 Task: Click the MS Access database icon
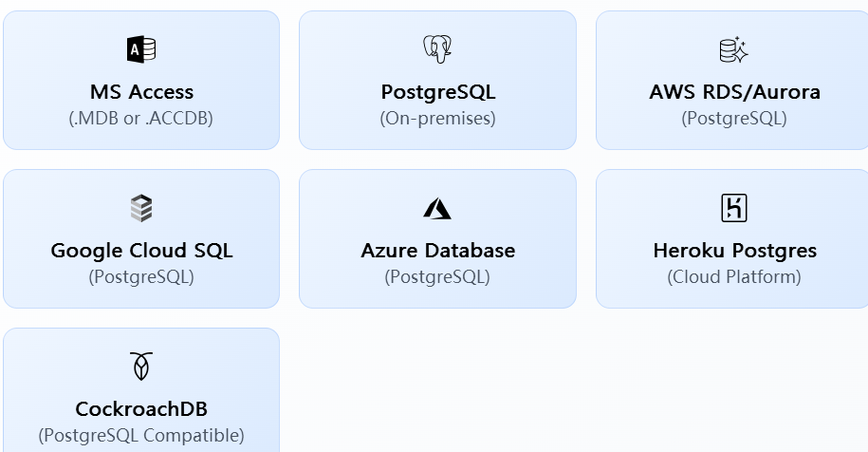pos(141,49)
